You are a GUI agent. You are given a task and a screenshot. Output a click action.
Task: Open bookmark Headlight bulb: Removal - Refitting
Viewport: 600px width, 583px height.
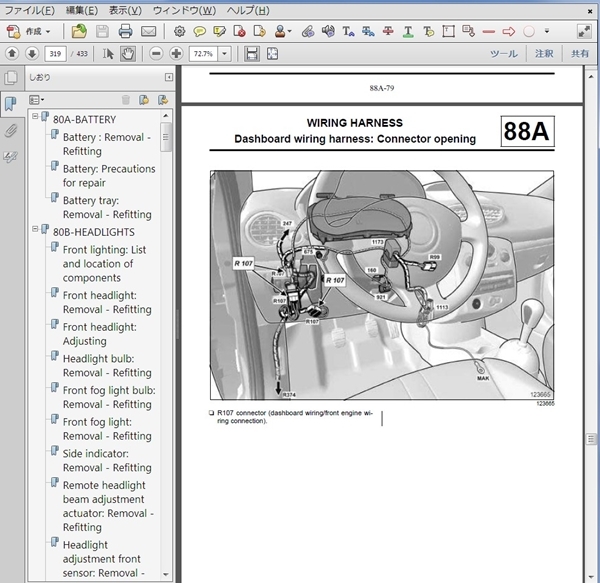(x=107, y=366)
